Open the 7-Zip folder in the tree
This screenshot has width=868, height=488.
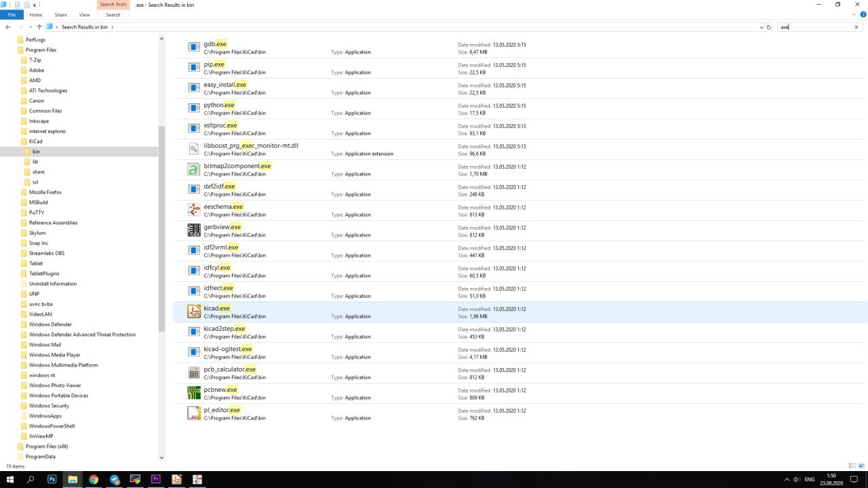pos(35,60)
